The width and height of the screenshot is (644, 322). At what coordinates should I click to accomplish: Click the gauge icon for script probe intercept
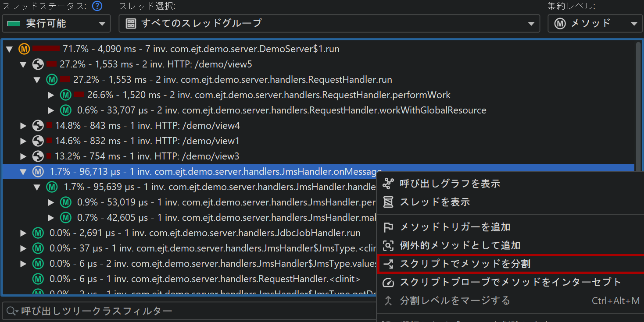(388, 282)
